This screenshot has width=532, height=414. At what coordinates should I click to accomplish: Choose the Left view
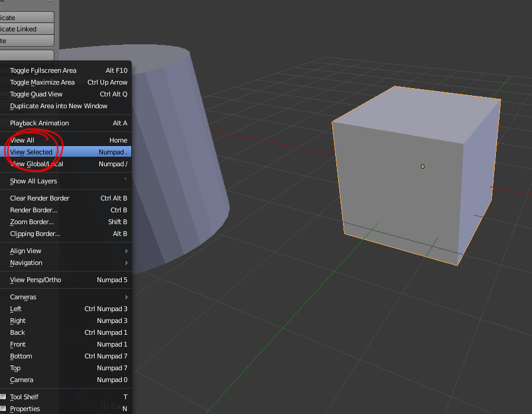(66, 309)
